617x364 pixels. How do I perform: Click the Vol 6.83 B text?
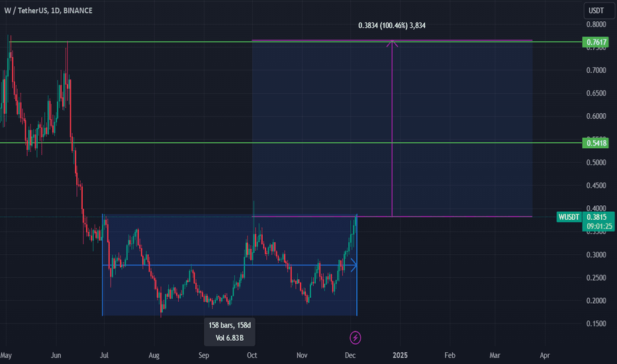click(230, 338)
